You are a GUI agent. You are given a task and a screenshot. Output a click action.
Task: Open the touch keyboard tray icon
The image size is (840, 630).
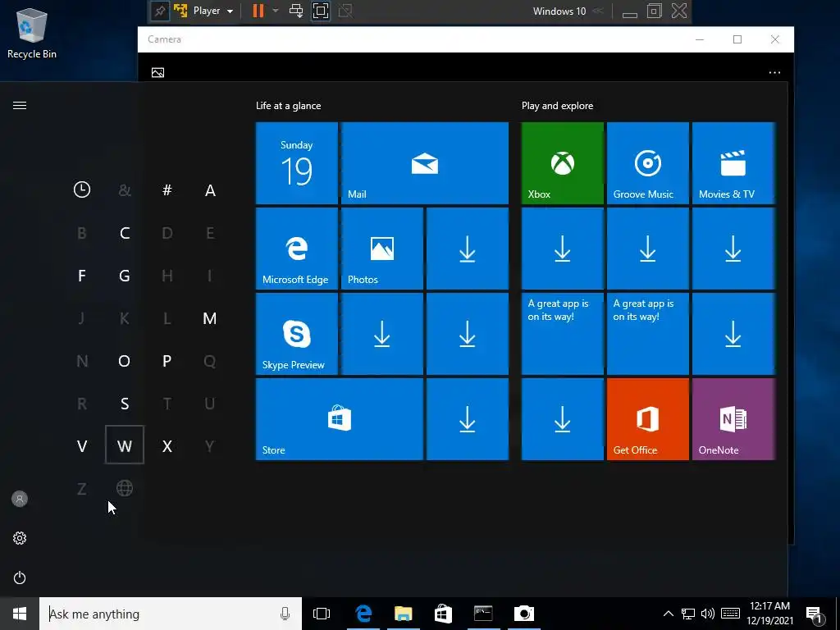730,614
